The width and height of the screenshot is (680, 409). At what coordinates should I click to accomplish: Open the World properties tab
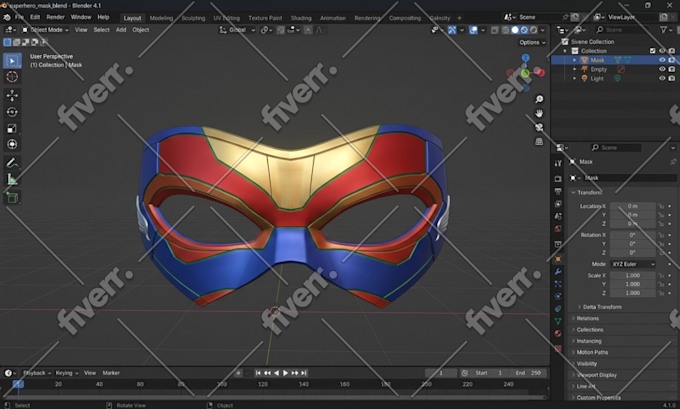pyautogui.click(x=558, y=229)
